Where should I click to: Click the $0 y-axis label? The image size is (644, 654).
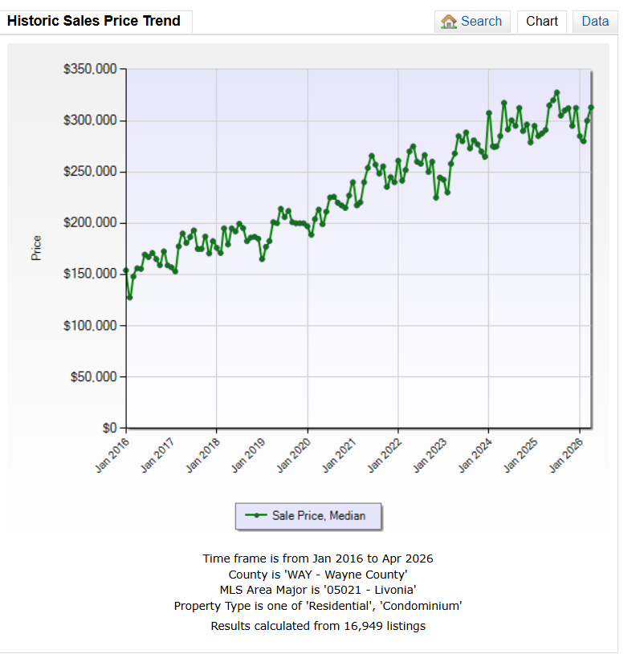tap(110, 428)
